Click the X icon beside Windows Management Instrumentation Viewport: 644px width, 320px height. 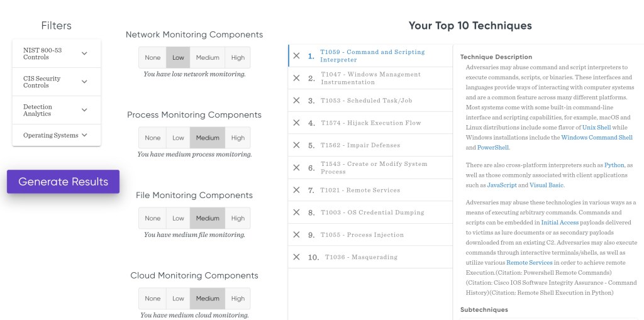(x=297, y=78)
